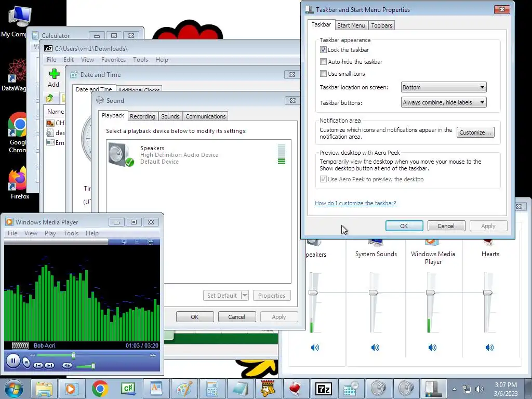Skip to previous track in Media Player

(38, 365)
